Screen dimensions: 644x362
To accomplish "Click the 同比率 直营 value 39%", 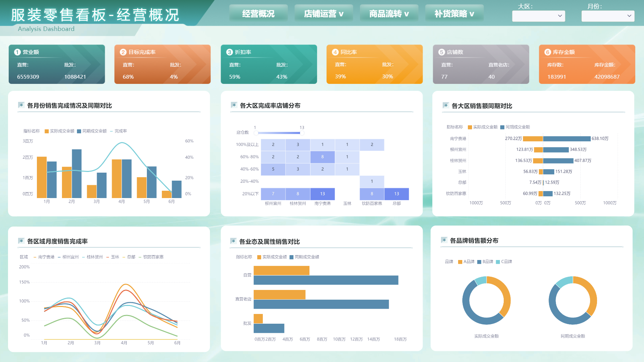I will coord(340,76).
